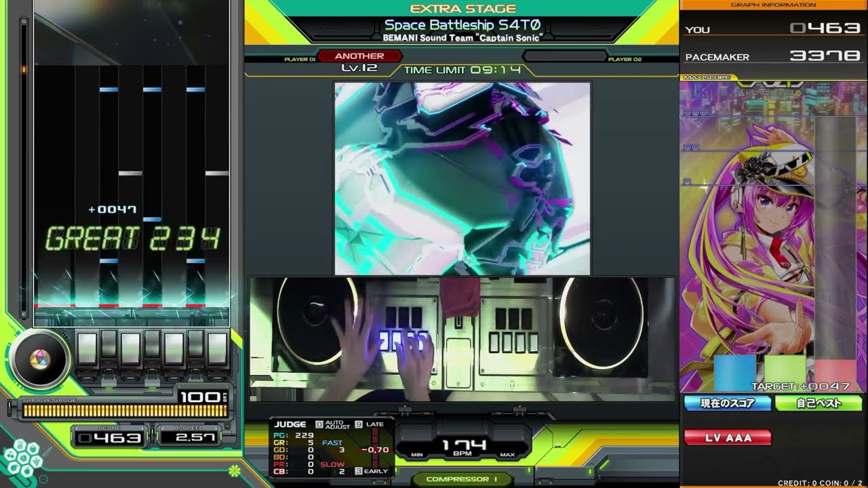Click the 3 badge next to EARLY
Screen dimensions: 868x488
358,470
